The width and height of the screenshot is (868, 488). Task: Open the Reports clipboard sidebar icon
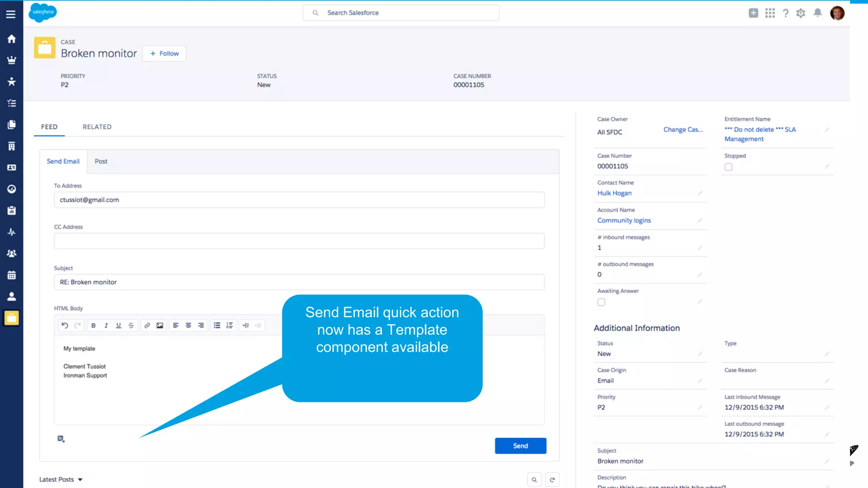point(11,211)
